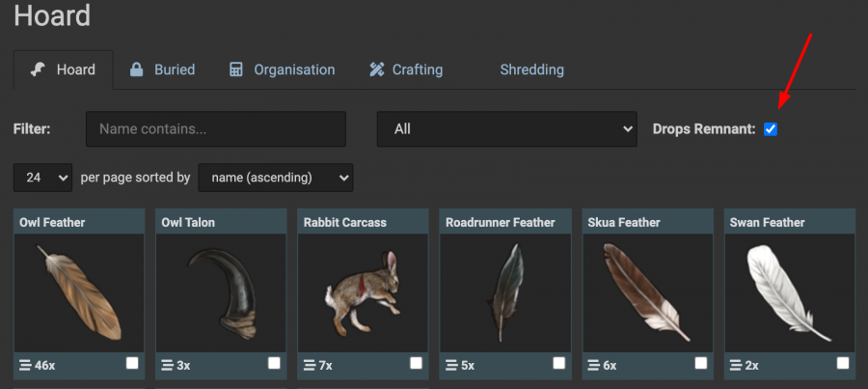
Task: Click the stack icon under Skua Feather
Action: (x=593, y=365)
